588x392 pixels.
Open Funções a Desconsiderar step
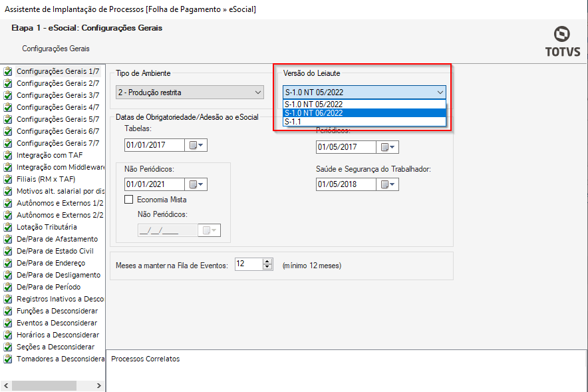(57, 311)
